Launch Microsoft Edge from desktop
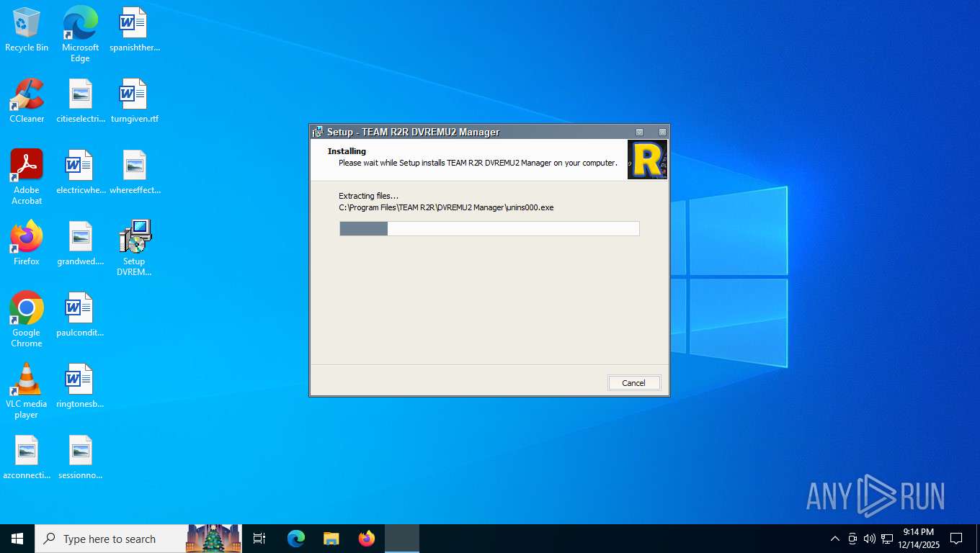Image resolution: width=980 pixels, height=553 pixels. (x=80, y=34)
